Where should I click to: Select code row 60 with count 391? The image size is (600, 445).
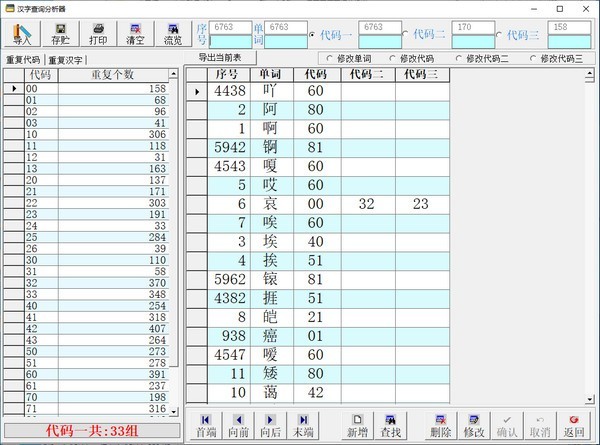(x=86, y=374)
